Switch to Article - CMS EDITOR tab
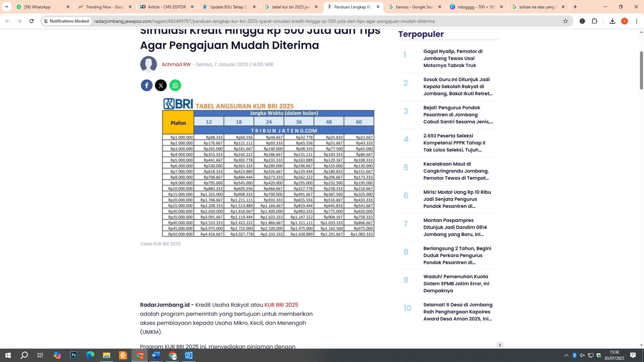644x362 pixels. pyautogui.click(x=167, y=7)
